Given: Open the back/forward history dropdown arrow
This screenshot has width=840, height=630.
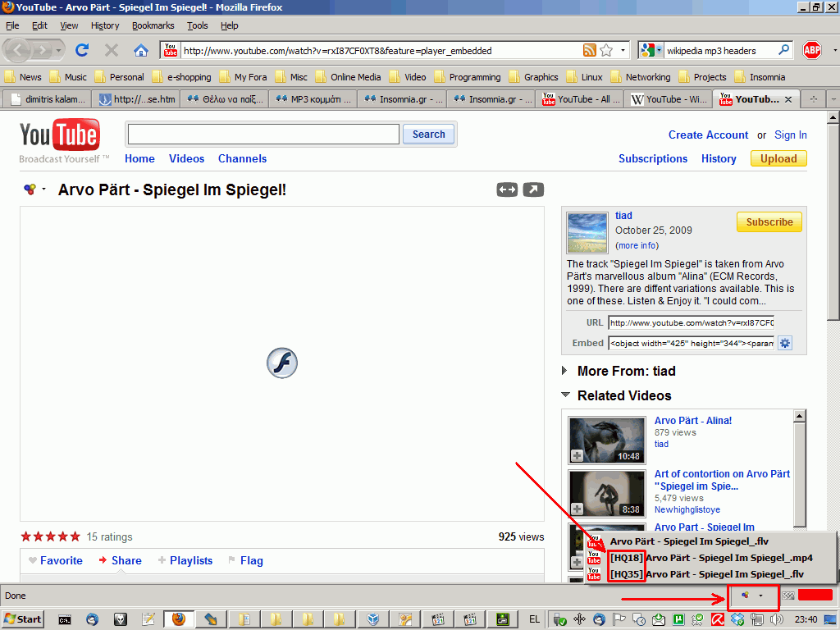Looking at the screenshot, I should pyautogui.click(x=58, y=50).
